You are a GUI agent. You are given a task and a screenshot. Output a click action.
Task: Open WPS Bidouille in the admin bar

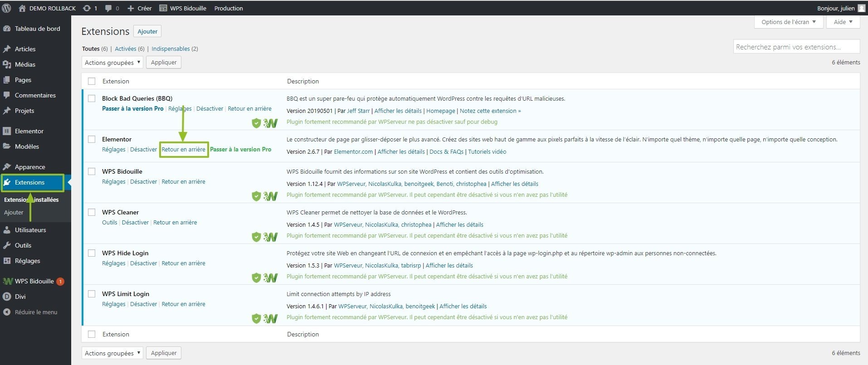coord(183,8)
